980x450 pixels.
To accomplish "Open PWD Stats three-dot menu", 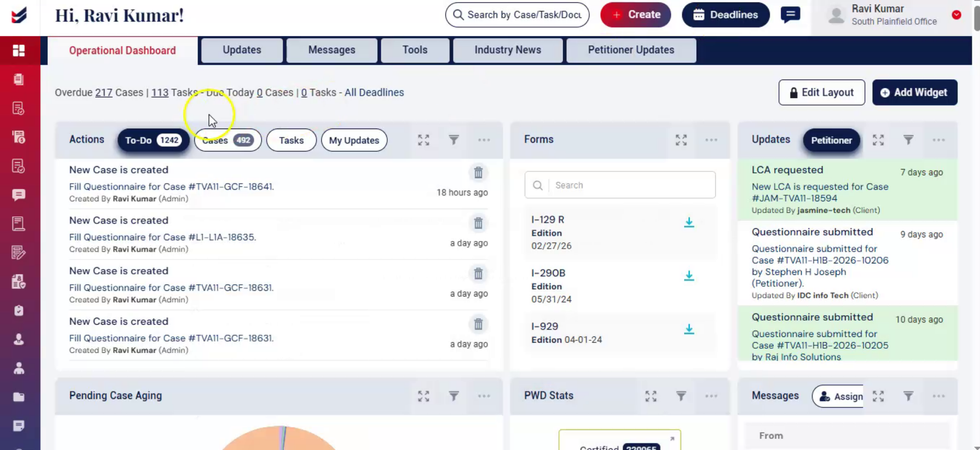I will click(x=711, y=396).
